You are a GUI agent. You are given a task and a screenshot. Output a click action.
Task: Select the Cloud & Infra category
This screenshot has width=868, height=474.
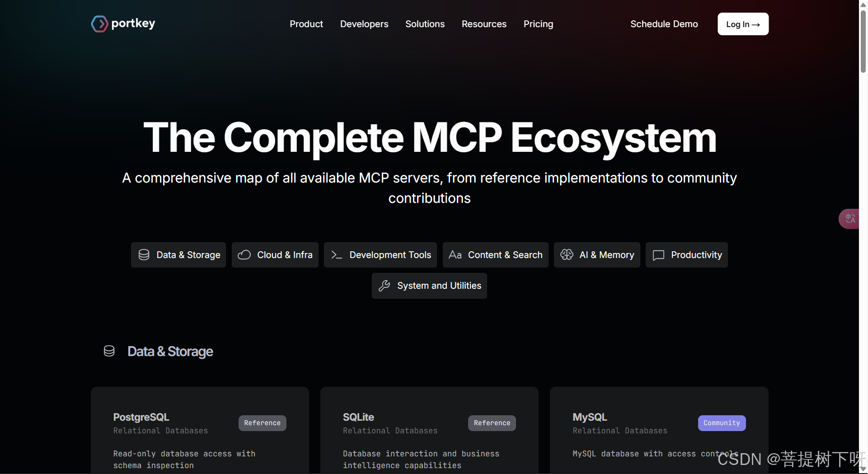coord(275,255)
